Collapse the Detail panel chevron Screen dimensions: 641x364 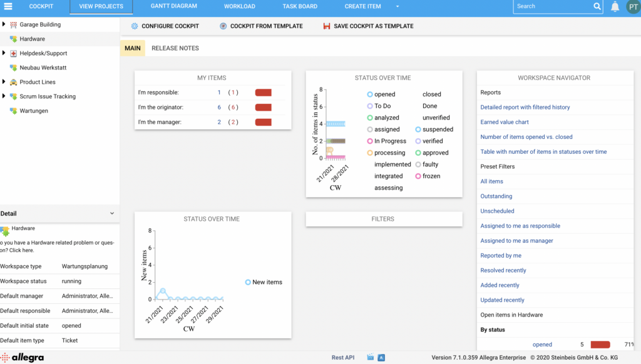click(x=112, y=213)
